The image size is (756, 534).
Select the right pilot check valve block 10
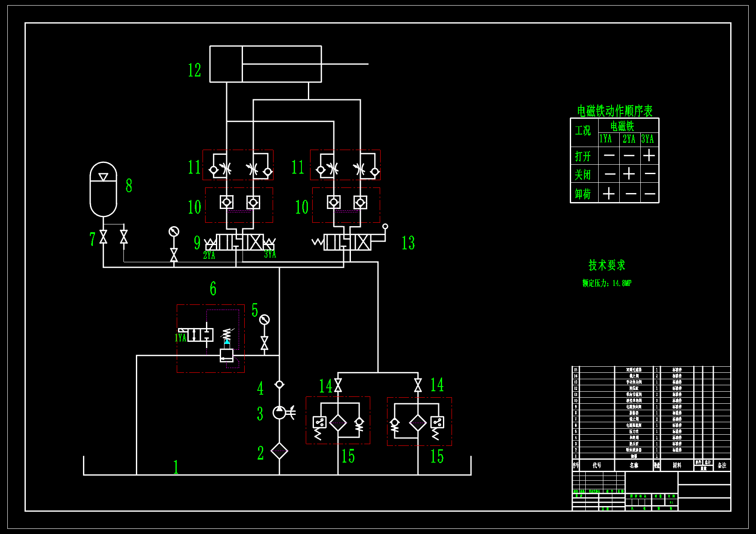tap(346, 205)
